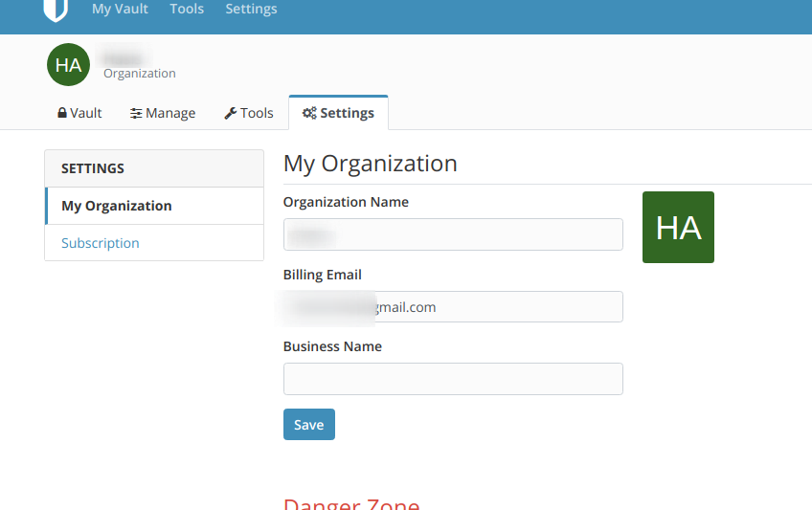Focus the Business Name field
Viewport: 812px width, 510px height.
(453, 379)
